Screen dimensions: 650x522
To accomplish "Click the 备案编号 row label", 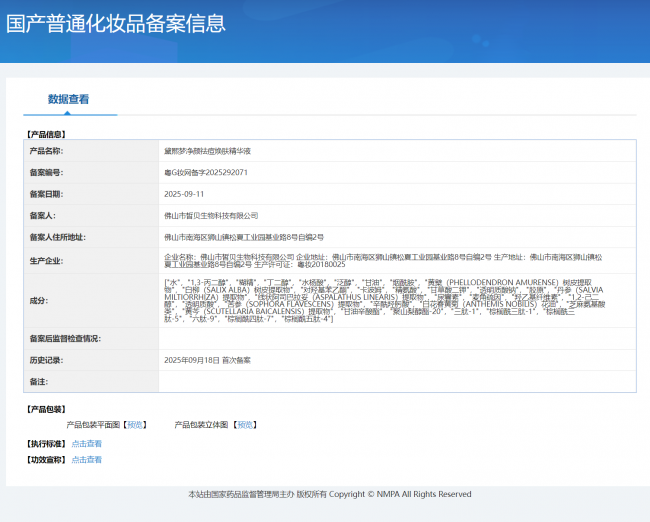I will point(46,172).
